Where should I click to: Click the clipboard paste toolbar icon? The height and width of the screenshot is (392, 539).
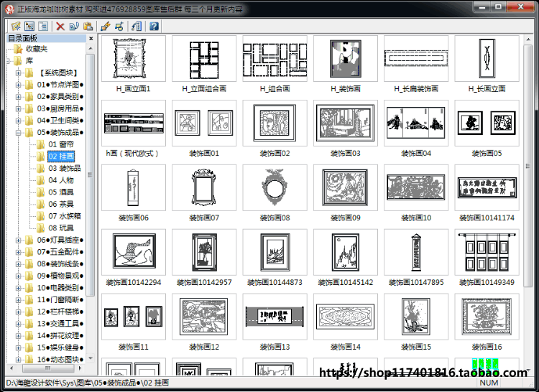(x=88, y=26)
